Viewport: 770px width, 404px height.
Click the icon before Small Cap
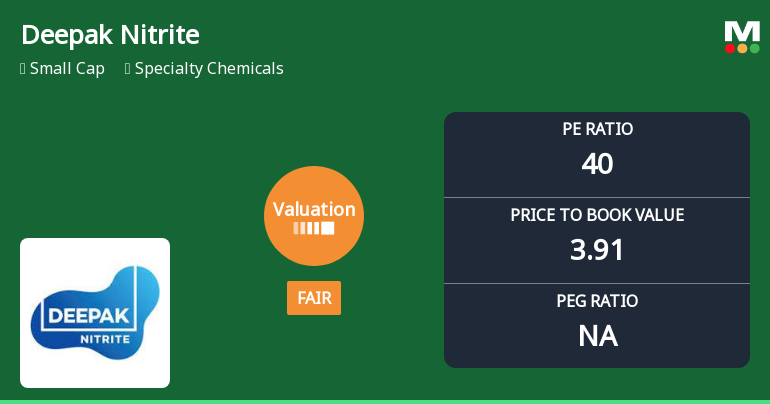point(23,69)
